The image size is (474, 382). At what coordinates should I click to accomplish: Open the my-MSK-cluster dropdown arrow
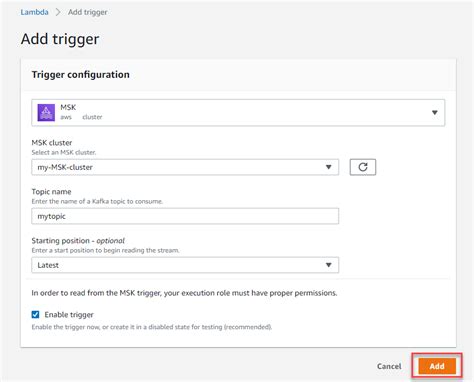coord(329,167)
